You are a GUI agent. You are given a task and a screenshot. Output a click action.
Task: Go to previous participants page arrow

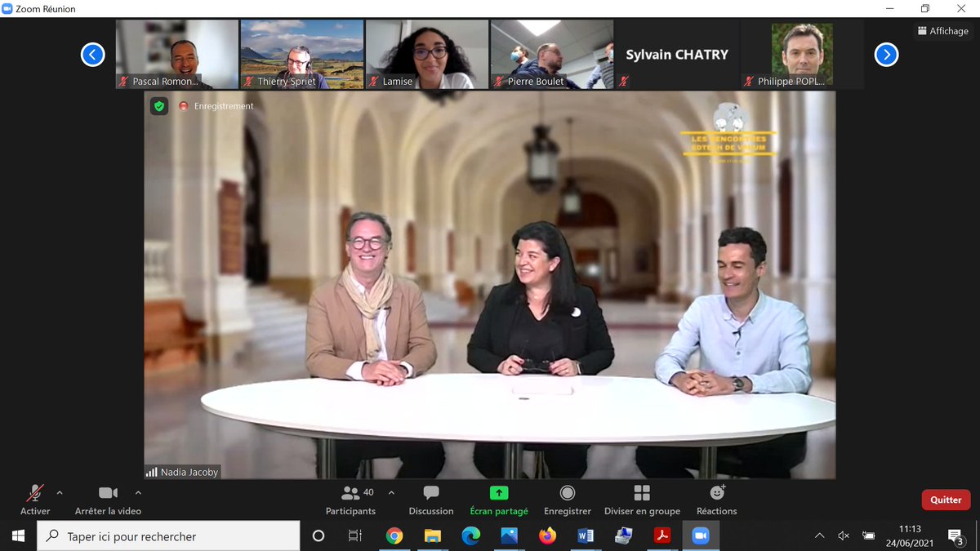pos(93,55)
